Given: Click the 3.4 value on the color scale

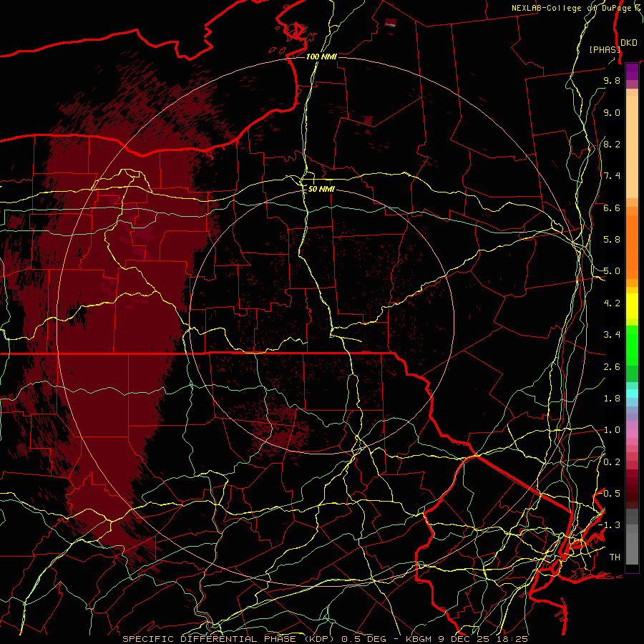Looking at the screenshot, I should click(612, 335).
